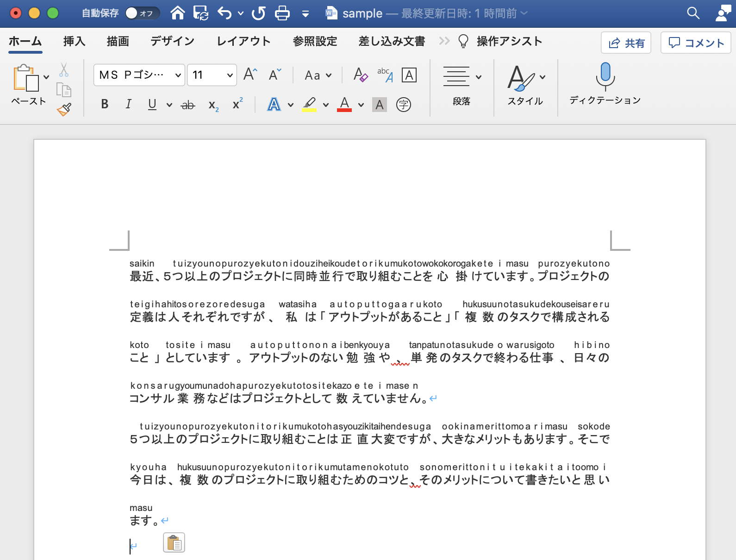Open the font size dropdown

point(230,75)
